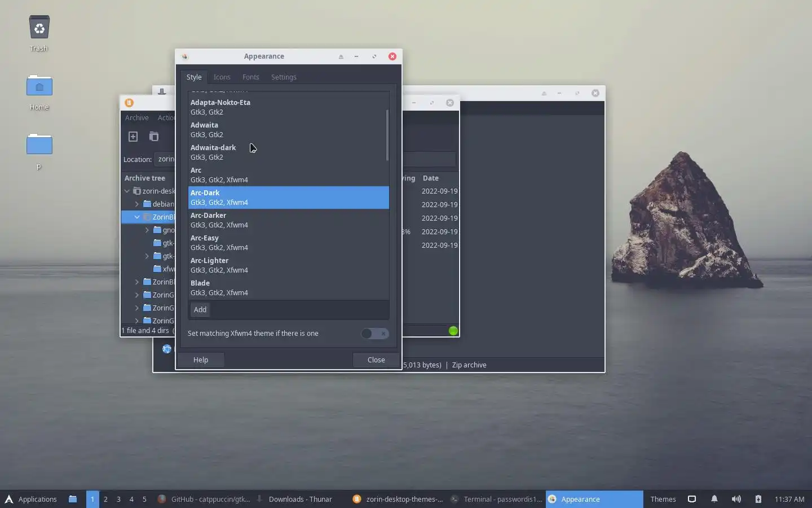Image resolution: width=812 pixels, height=508 pixels.
Task: Click the theme list scrollbar in Appearance
Action: pyautogui.click(x=387, y=135)
